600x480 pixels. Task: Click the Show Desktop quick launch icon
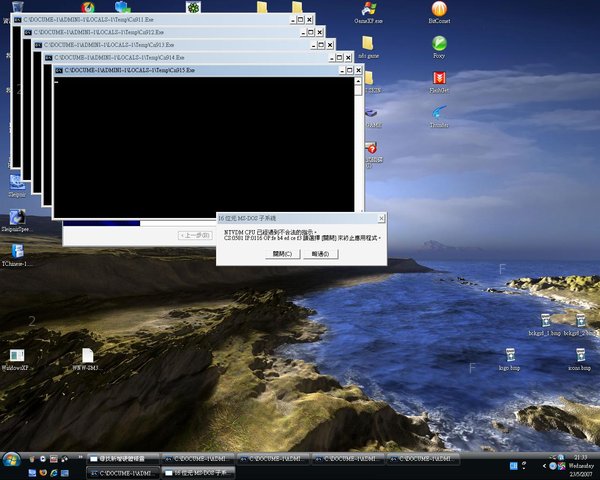tap(33, 473)
